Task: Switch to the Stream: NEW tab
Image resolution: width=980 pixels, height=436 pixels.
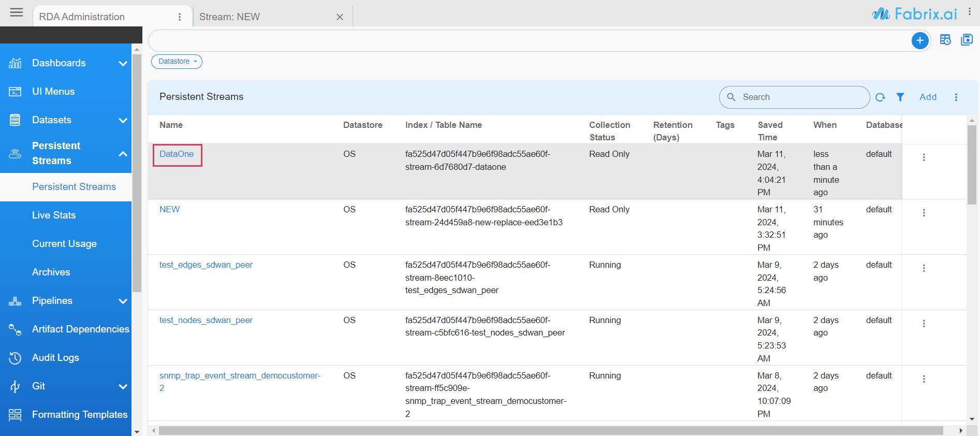Action: point(229,17)
